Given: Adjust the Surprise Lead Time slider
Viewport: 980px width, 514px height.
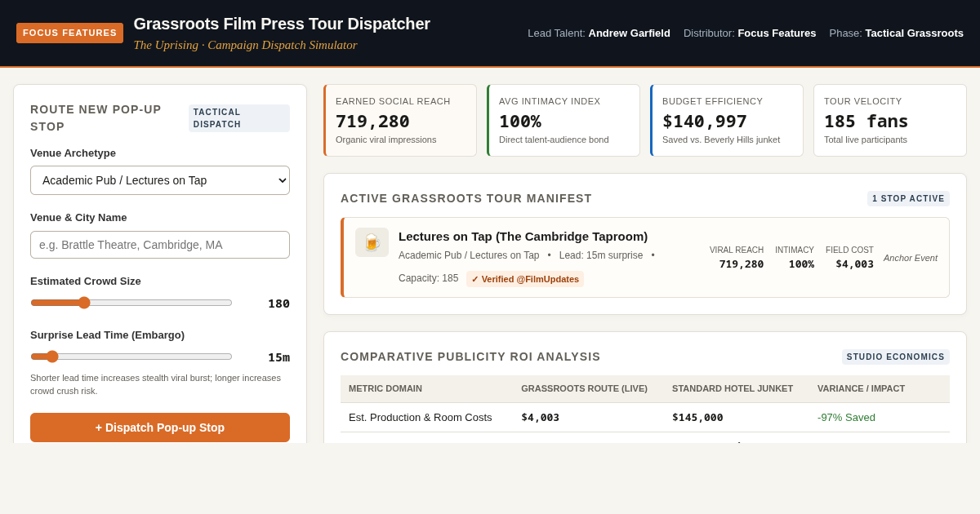Looking at the screenshot, I should coord(131,357).
